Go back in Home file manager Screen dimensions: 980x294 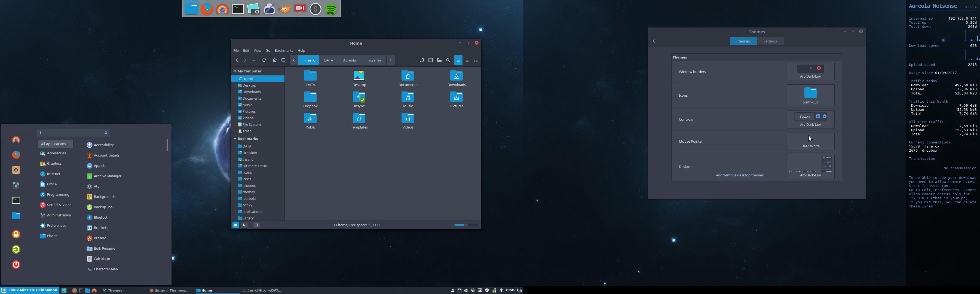(237, 60)
